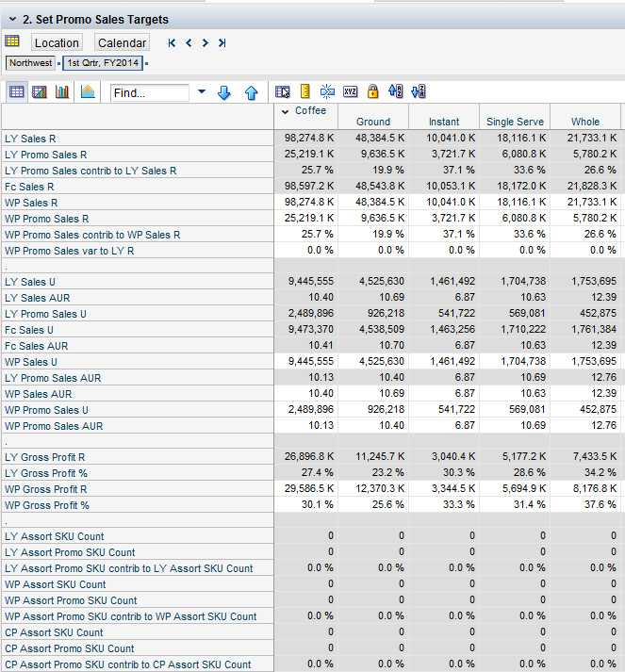Select the Northwest location tile
This screenshot has width=625, height=672.
pyautogui.click(x=31, y=63)
